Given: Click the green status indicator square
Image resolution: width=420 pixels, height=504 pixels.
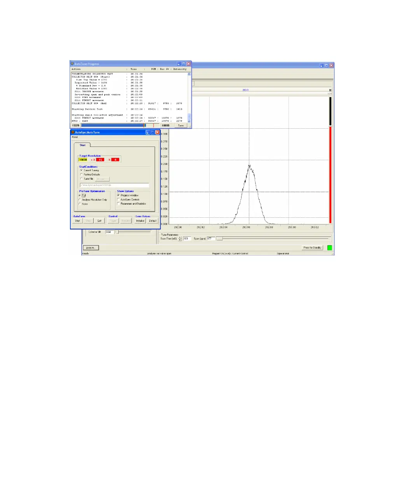Looking at the screenshot, I should click(330, 248).
